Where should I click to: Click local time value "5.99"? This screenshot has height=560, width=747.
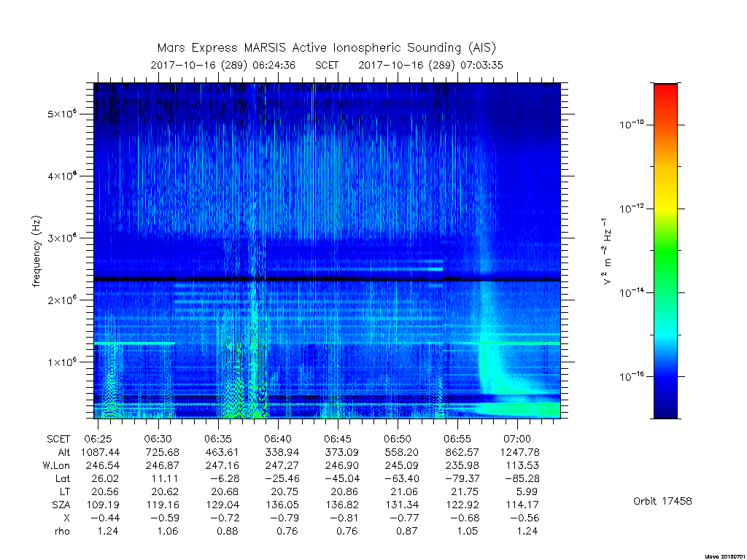point(527,491)
